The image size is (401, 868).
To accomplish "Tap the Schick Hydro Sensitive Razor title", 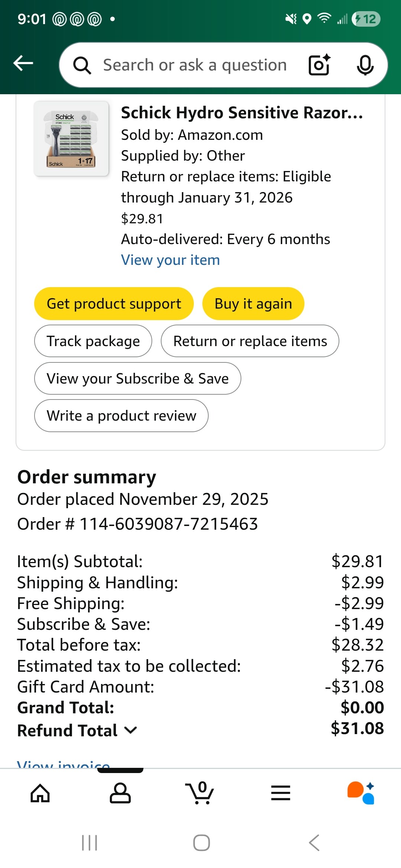I will click(x=242, y=113).
